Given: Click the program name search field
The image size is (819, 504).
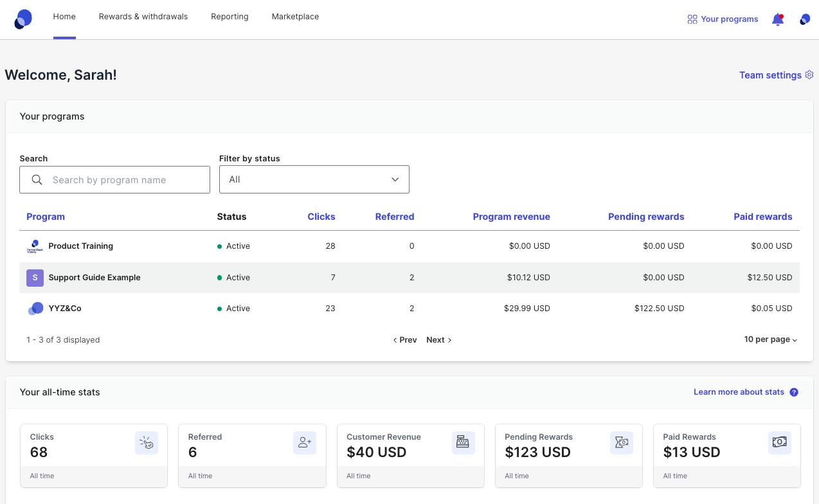Looking at the screenshot, I should (114, 179).
